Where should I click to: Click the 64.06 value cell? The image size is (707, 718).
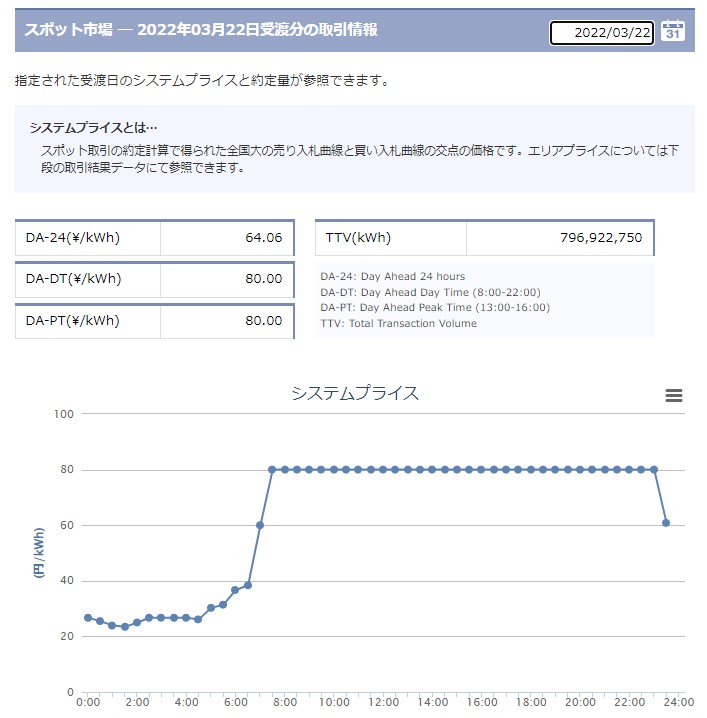point(226,239)
